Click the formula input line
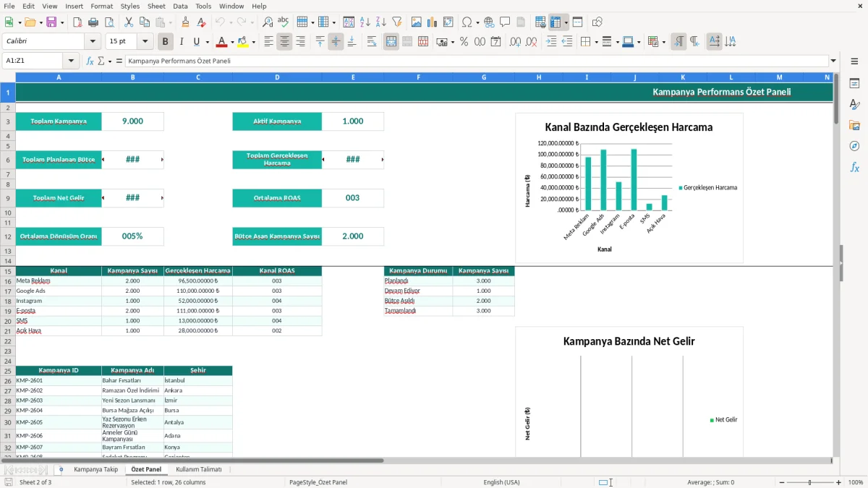The image size is (868, 488). 476,61
